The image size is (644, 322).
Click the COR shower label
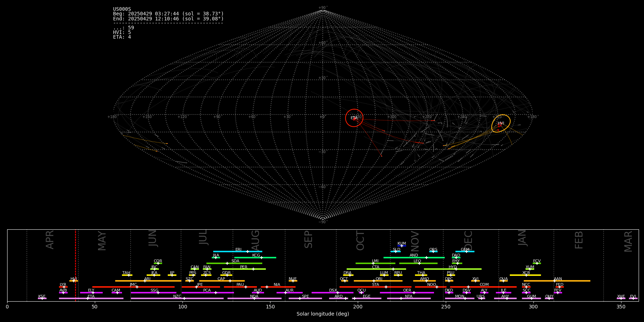158,261
